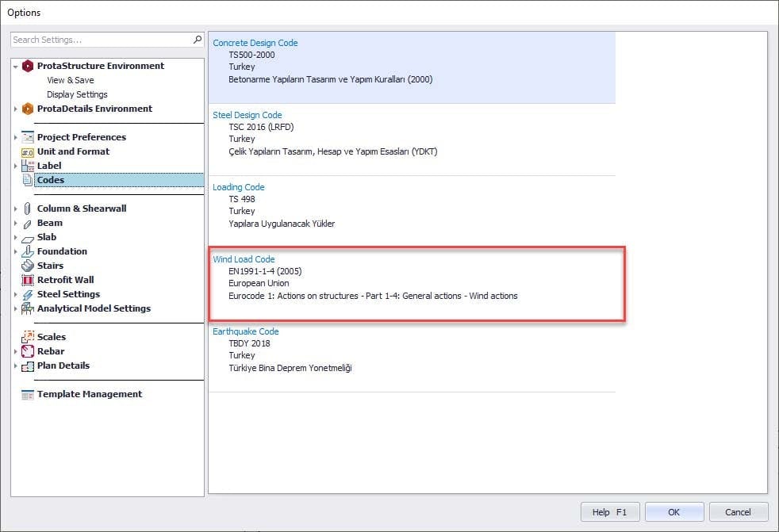This screenshot has width=779, height=532.
Task: Click the TS 498 code name
Action: [x=242, y=199]
